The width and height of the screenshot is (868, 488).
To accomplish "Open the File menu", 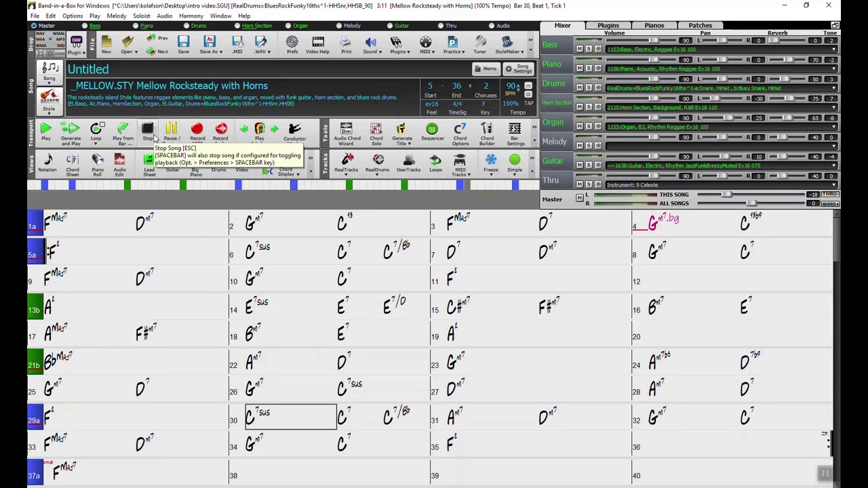I will 35,16.
